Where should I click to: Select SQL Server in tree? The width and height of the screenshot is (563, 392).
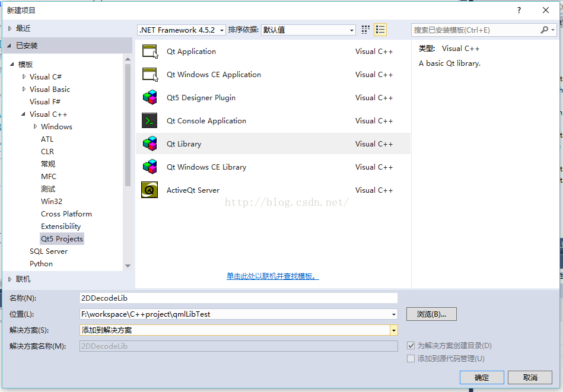pos(49,251)
